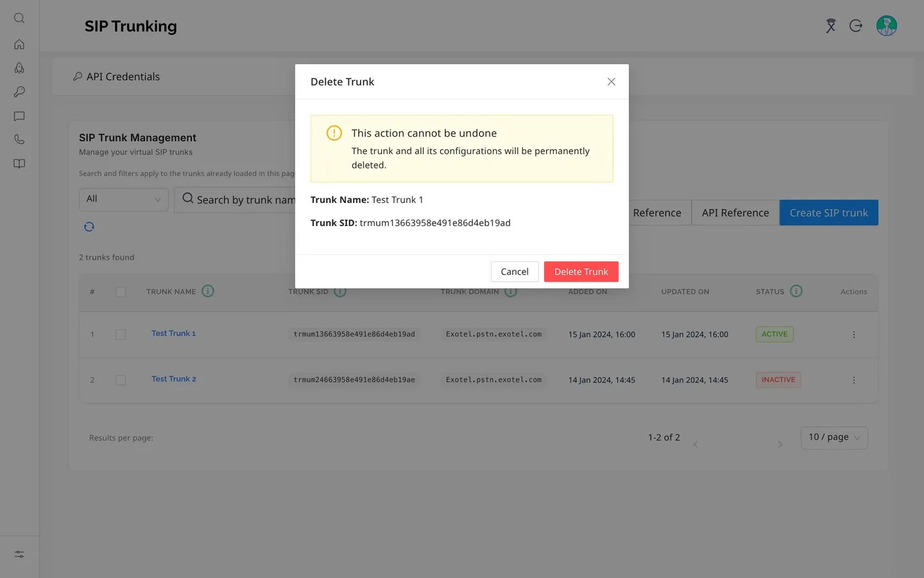Screen dimensions: 924x578
Task: Open the key icon in sidebar
Action: click(19, 92)
